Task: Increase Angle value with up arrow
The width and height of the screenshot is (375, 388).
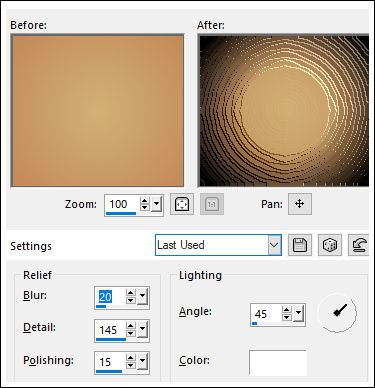Action: point(287,310)
